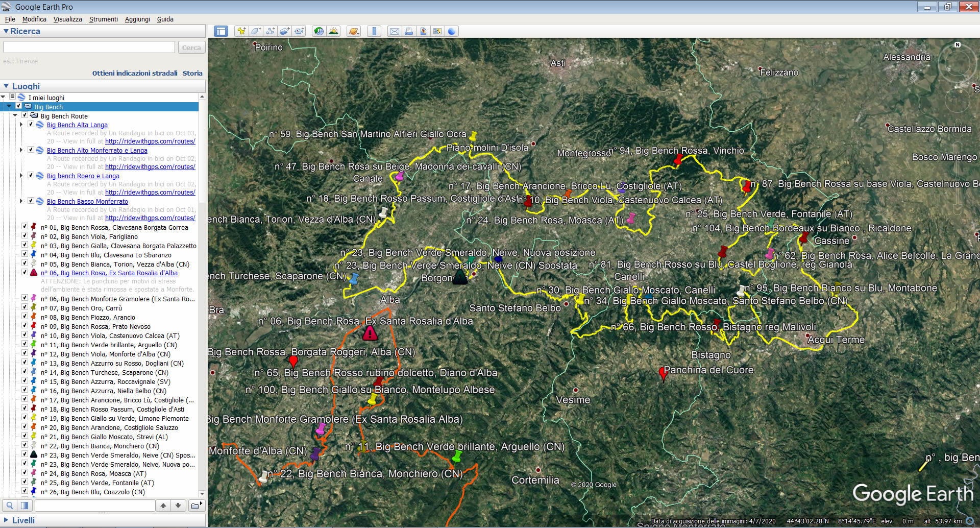Open the Guida menu
The height and width of the screenshot is (528, 980).
[x=165, y=19]
